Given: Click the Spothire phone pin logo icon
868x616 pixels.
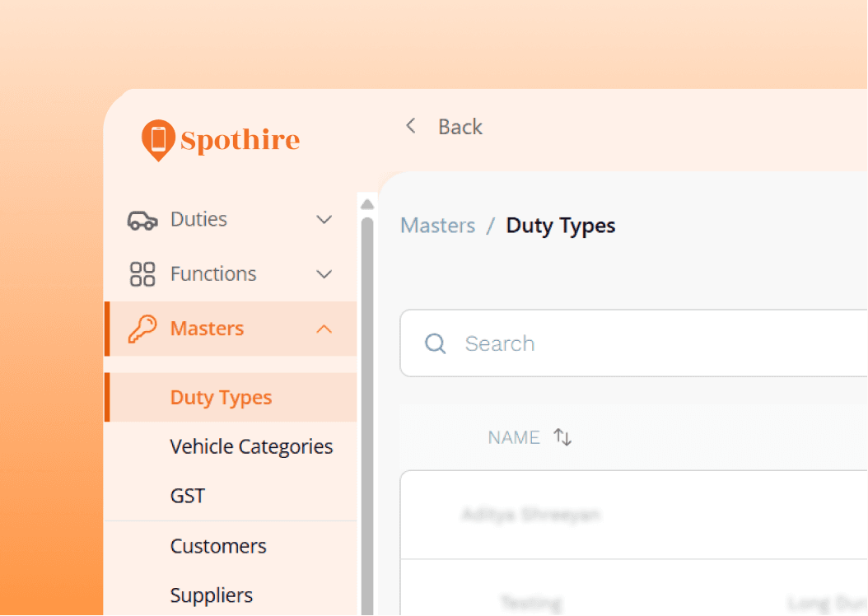Looking at the screenshot, I should point(157,140).
